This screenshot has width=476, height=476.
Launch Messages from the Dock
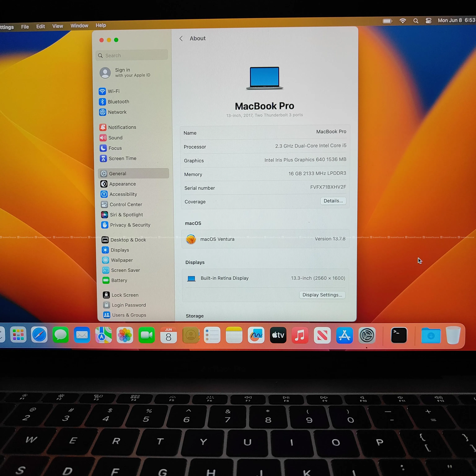[60, 335]
